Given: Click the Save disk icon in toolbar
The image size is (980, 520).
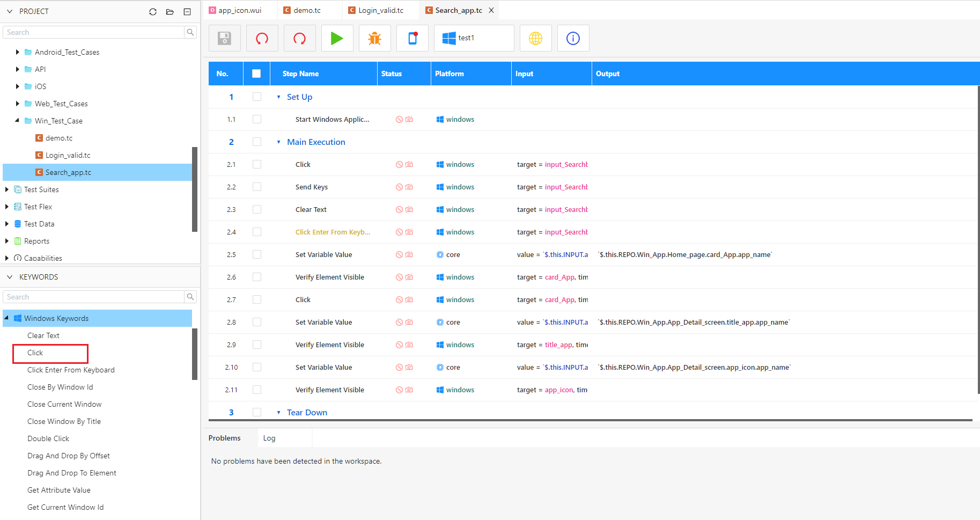Looking at the screenshot, I should click(224, 38).
